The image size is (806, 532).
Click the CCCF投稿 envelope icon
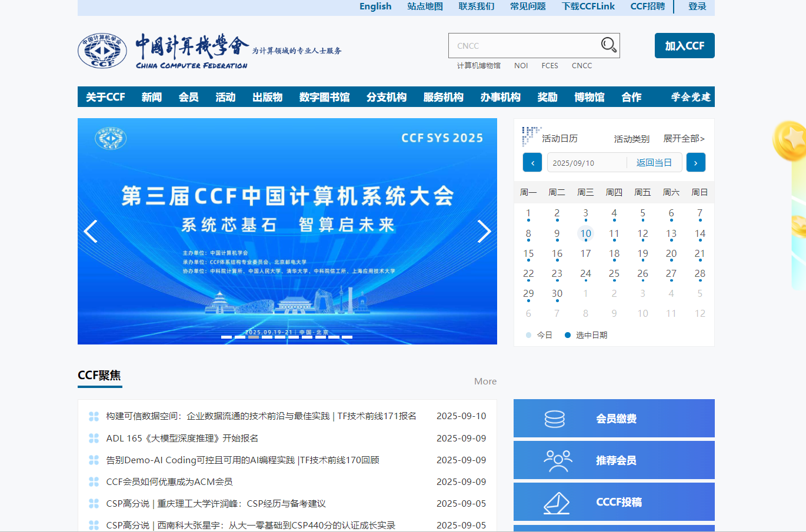pos(557,503)
